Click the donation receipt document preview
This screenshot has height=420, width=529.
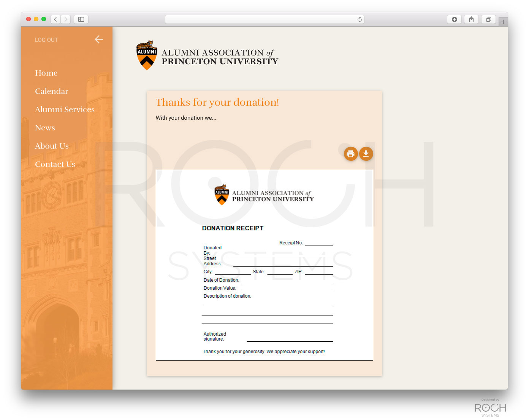click(x=264, y=265)
